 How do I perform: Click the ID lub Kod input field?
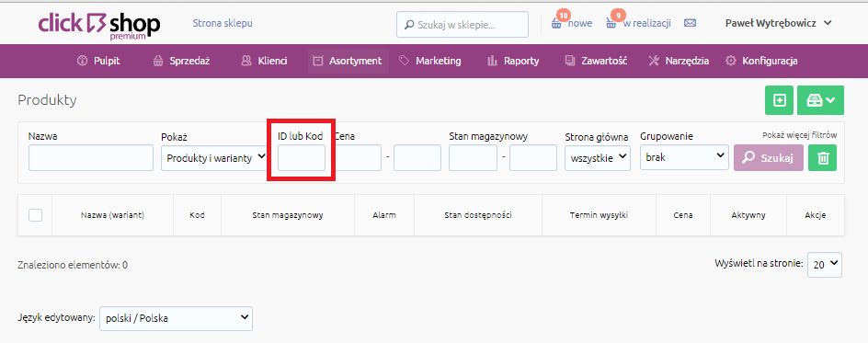(x=302, y=157)
